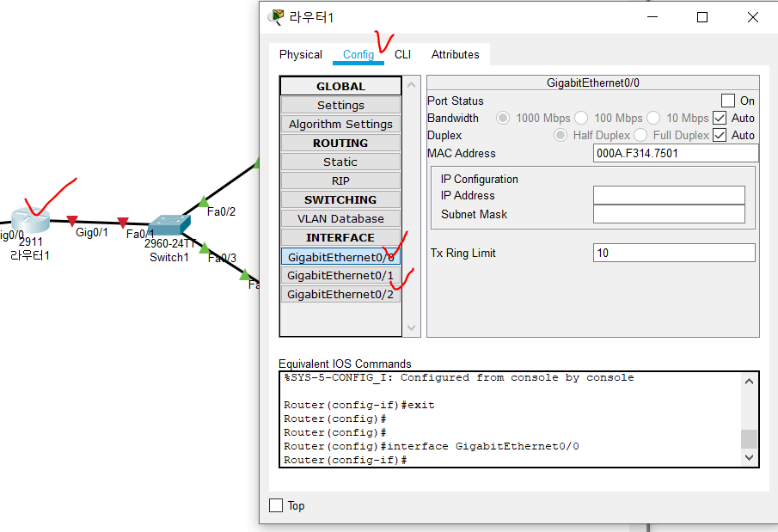This screenshot has height=532, width=778.
Task: Select Half Duplex option
Action: 561,135
